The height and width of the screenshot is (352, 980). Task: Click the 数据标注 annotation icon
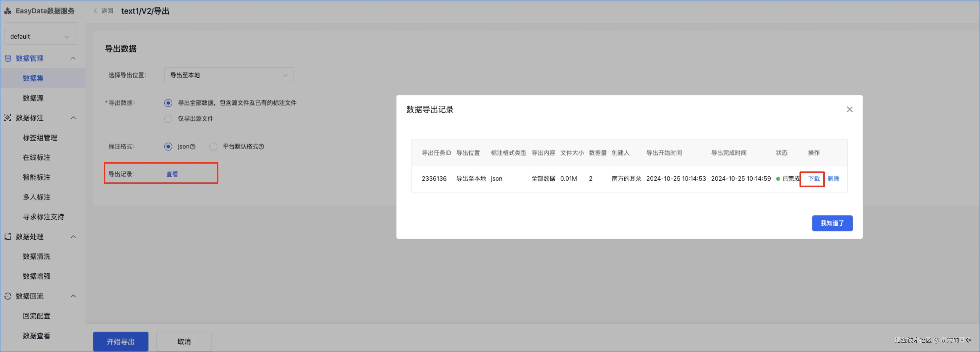[x=8, y=118]
